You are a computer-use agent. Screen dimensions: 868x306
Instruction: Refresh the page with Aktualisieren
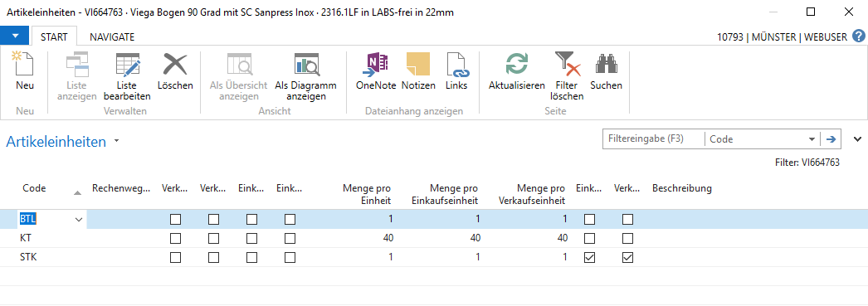[516, 70]
